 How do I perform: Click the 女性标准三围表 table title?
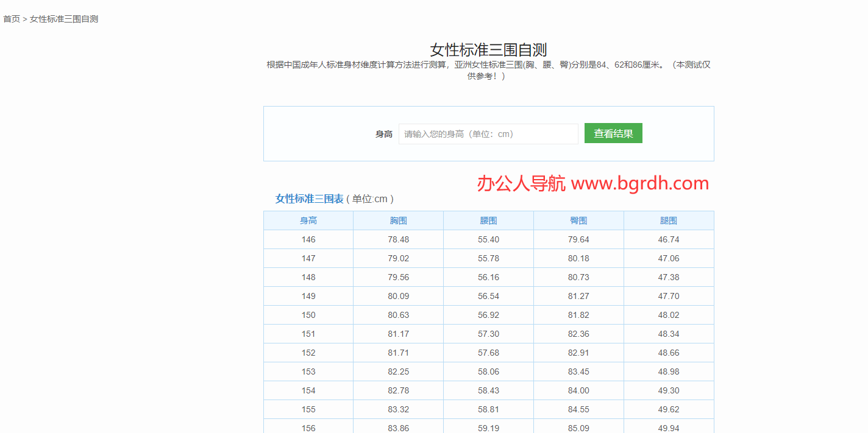point(307,199)
